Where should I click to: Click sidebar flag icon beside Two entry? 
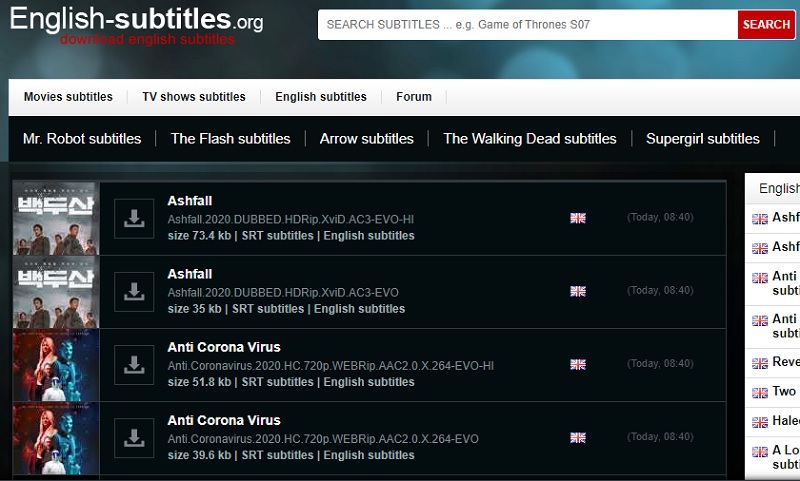760,393
